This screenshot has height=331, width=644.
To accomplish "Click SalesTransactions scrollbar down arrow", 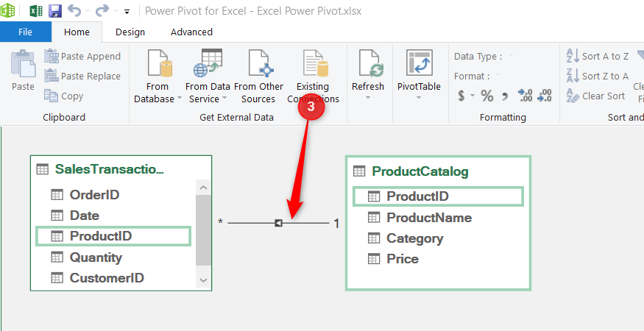I will [204, 280].
